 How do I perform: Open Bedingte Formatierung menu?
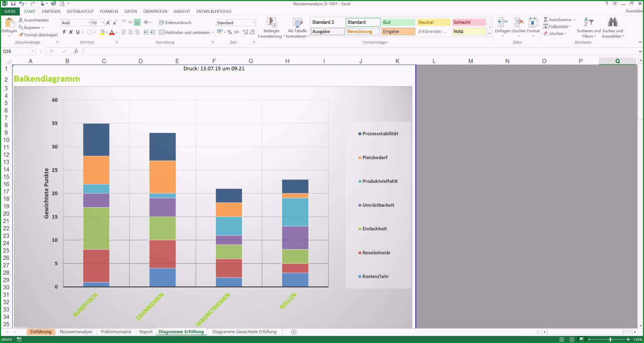[271, 28]
